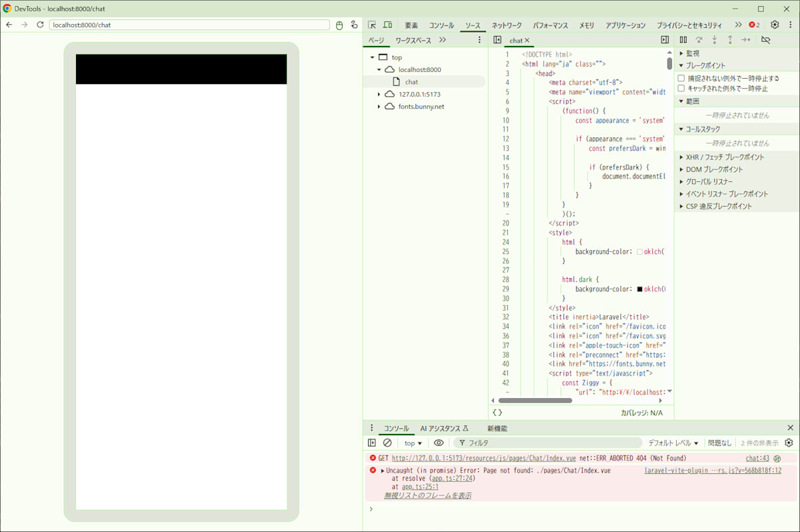Hide the navigator sidebar toggle icon

497,40
